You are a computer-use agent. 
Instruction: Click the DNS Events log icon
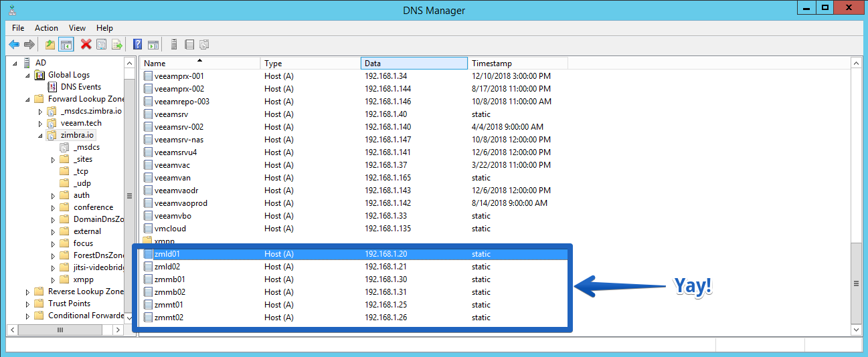click(x=52, y=87)
